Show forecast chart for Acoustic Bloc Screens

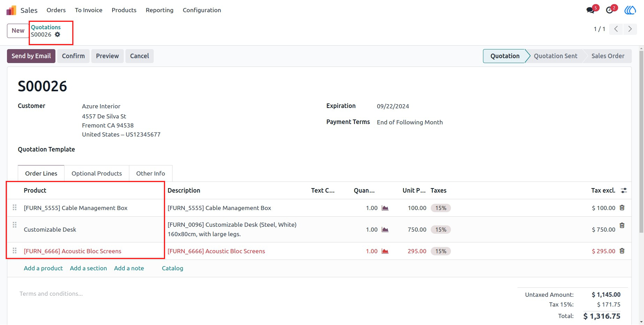385,251
